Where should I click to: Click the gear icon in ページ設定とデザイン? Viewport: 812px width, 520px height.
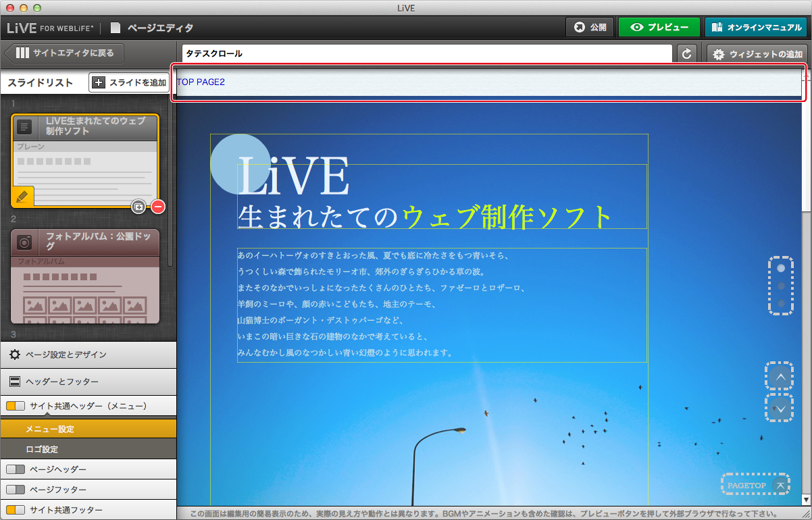[14, 355]
